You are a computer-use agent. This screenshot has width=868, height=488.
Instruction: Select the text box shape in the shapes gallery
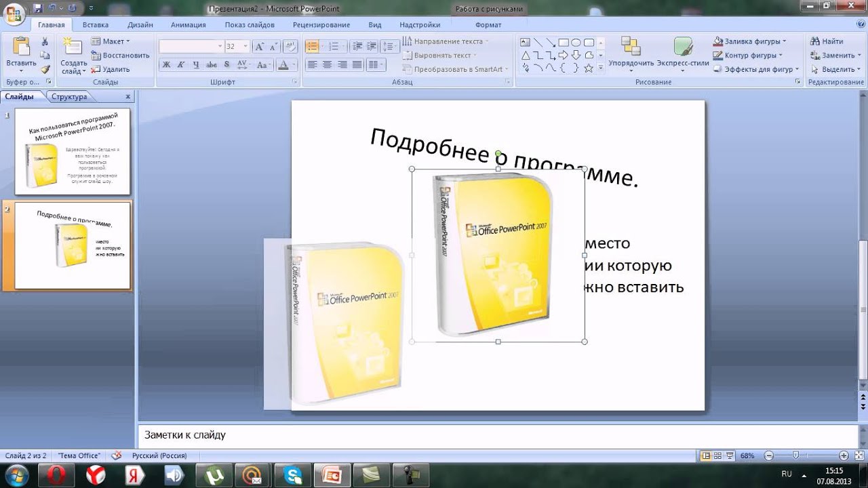coord(526,42)
